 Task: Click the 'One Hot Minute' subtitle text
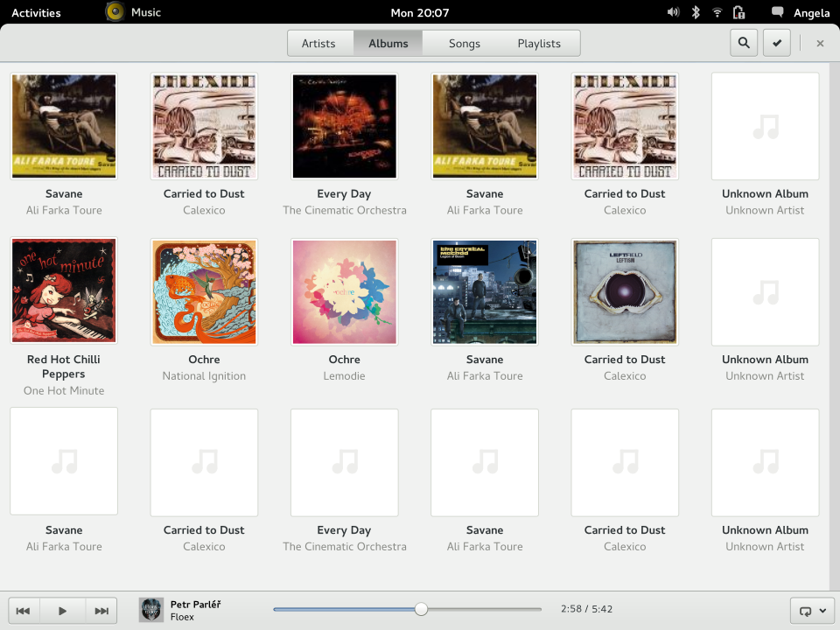(x=64, y=390)
